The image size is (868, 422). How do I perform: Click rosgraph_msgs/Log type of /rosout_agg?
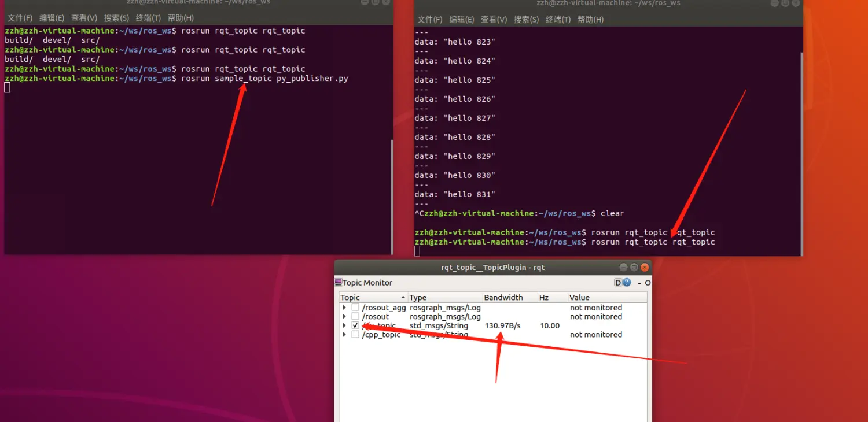pos(445,308)
